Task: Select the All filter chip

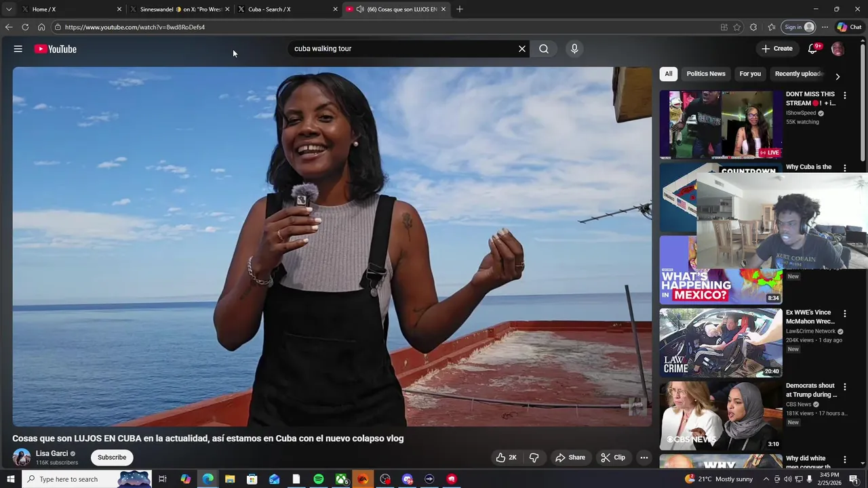Action: tap(669, 74)
